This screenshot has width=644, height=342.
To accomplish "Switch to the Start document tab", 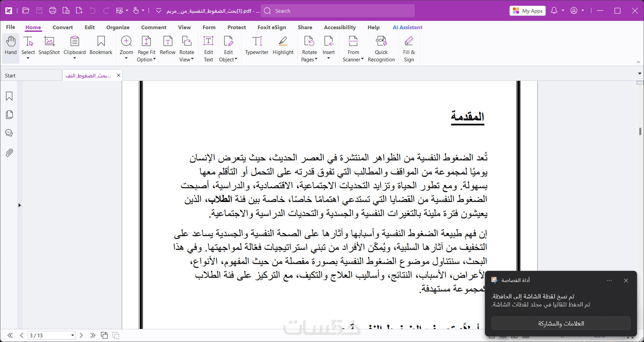I will [x=32, y=75].
